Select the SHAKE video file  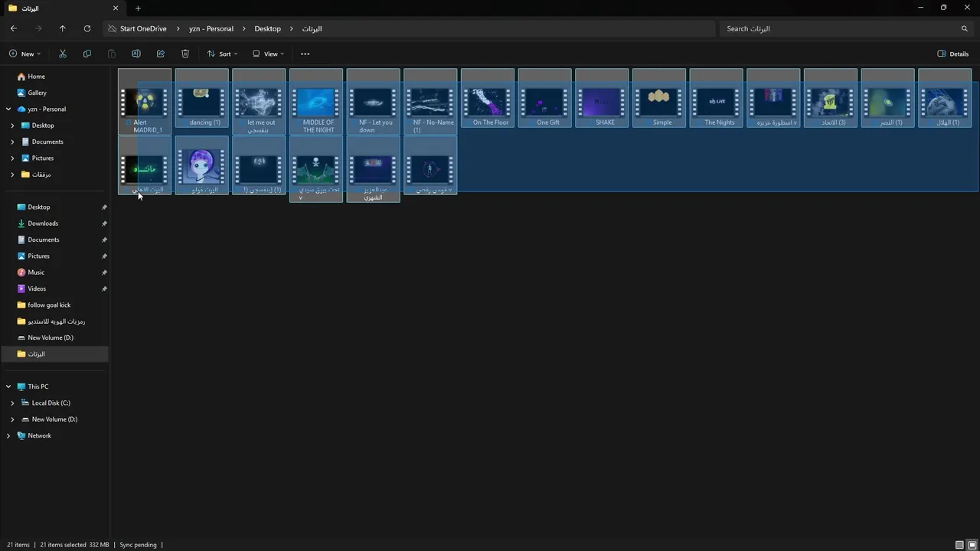(x=602, y=98)
